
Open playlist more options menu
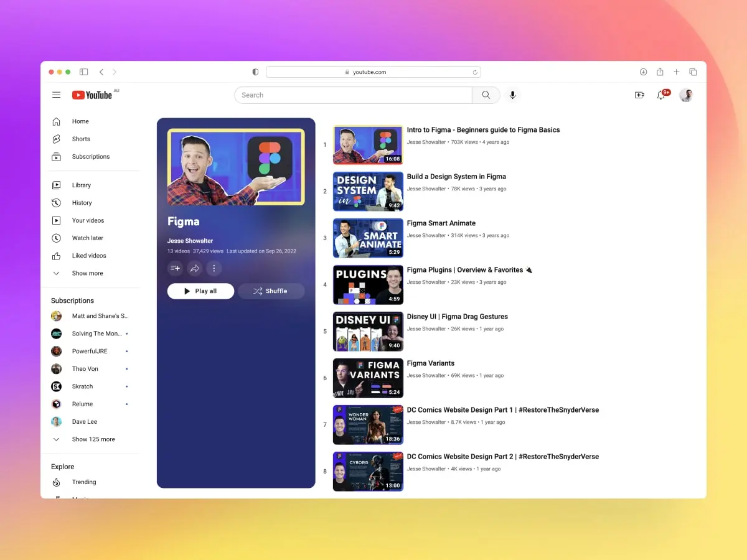pyautogui.click(x=214, y=268)
